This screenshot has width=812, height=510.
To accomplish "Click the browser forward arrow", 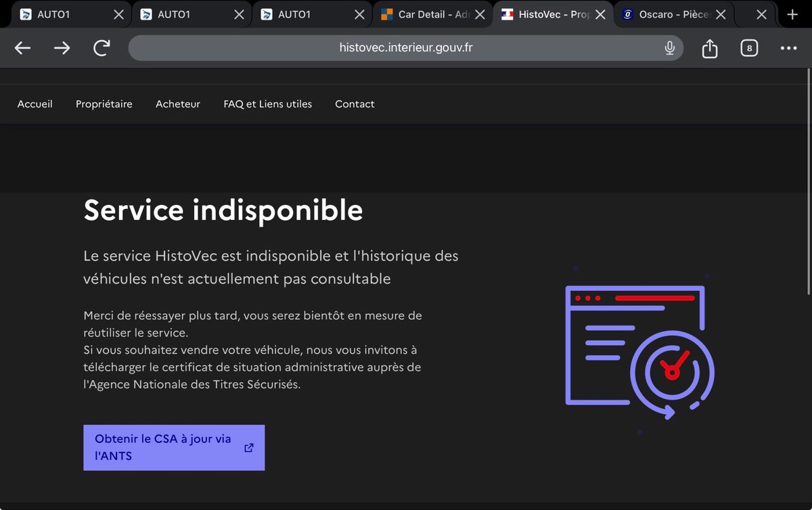I will click(x=62, y=48).
